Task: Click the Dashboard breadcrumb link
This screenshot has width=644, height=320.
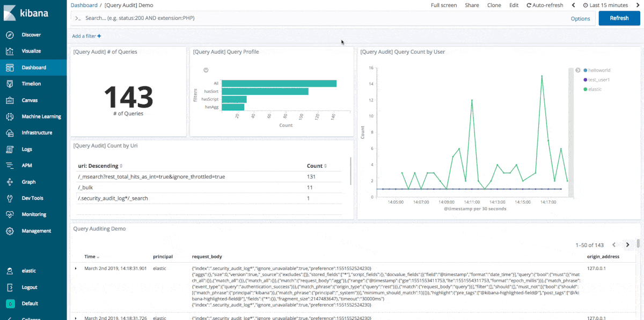Action: click(83, 5)
